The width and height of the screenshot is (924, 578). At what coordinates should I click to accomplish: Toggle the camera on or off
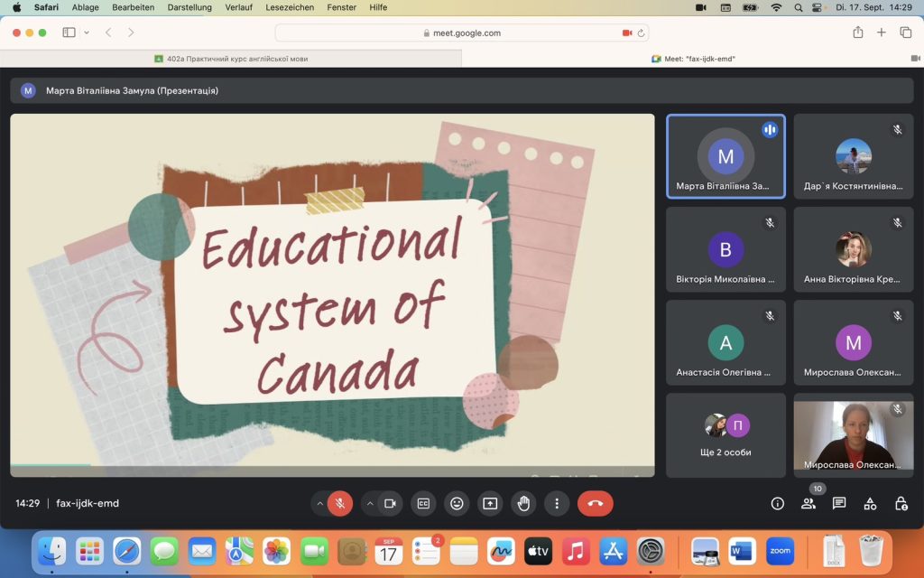point(390,503)
